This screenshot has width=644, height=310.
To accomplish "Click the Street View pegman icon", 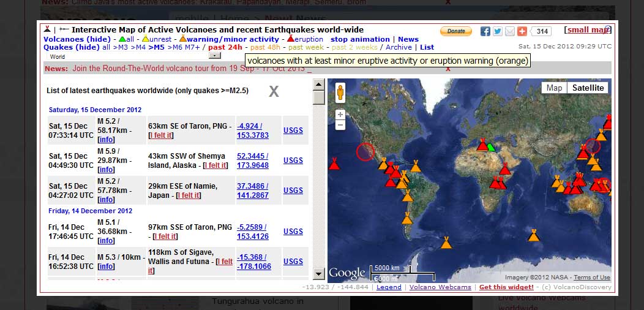I will [x=340, y=93].
